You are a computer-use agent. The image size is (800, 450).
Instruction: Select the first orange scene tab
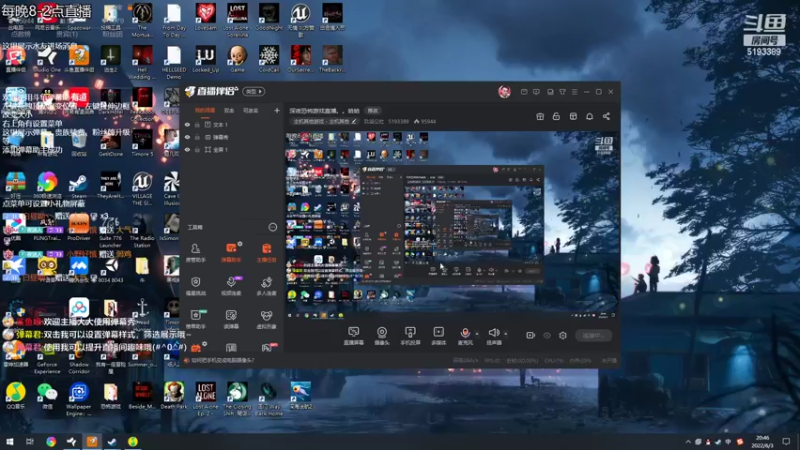(205, 110)
